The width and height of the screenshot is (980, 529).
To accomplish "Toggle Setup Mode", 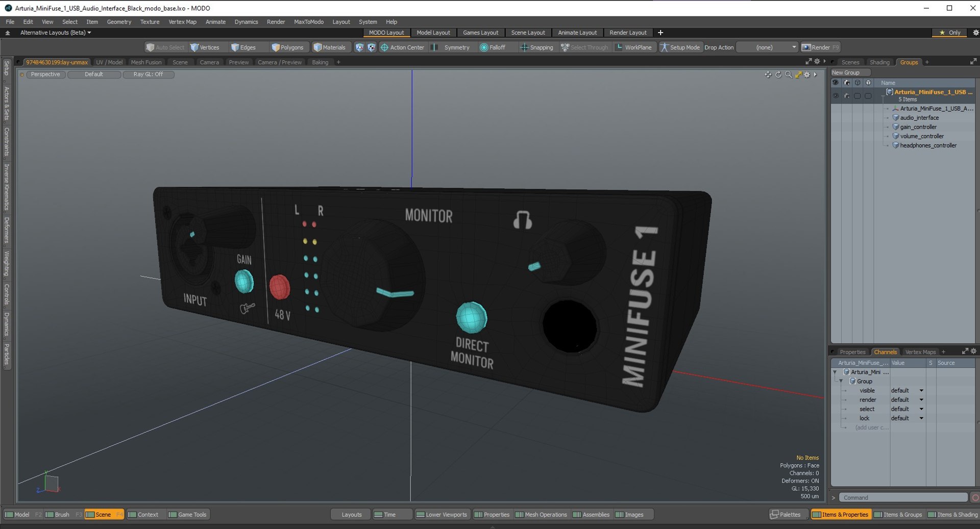I will [x=680, y=47].
